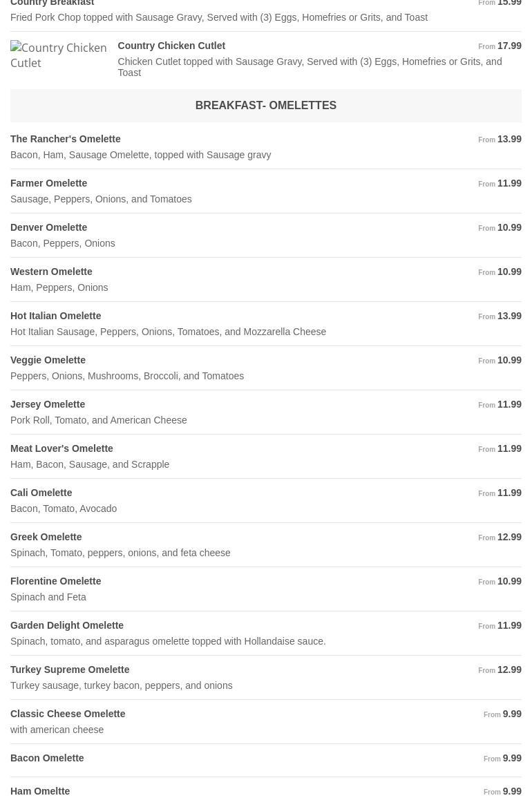
Task: Open the Denver Omelette item
Action: point(49,227)
